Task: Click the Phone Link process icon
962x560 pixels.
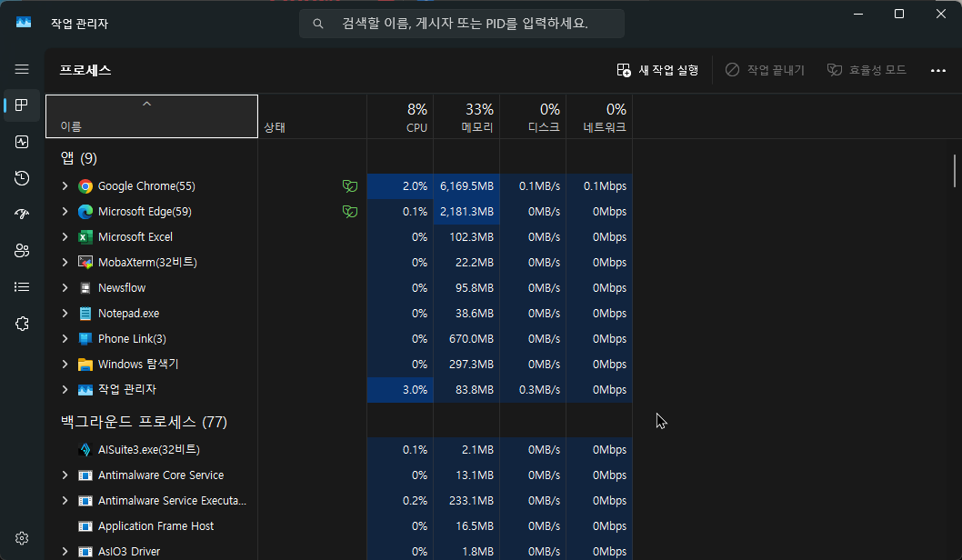Action: pos(85,339)
